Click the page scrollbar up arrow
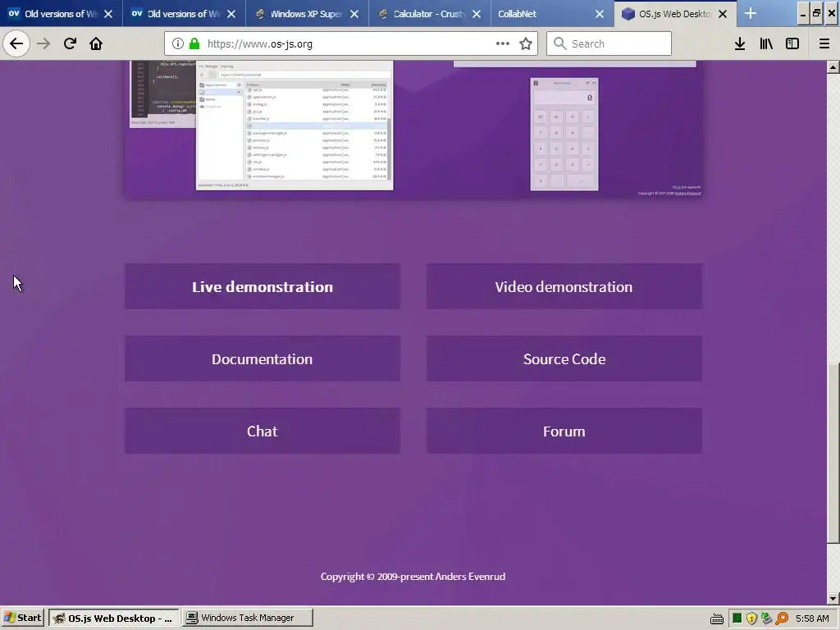Screen dimensions: 840x630 point(833,67)
